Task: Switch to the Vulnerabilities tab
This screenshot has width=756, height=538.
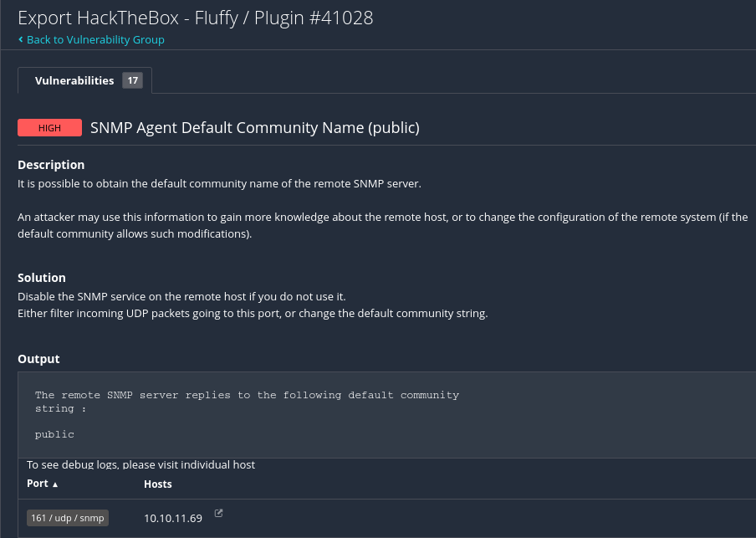Action: (74, 80)
